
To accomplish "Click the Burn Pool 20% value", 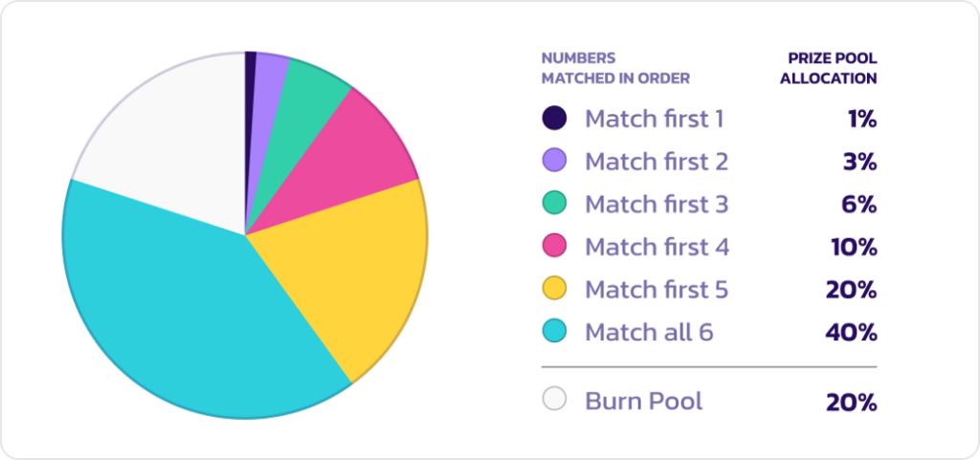I will [x=851, y=403].
